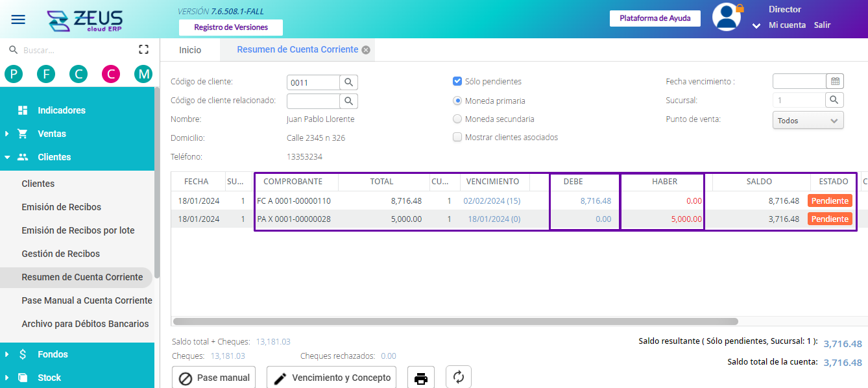Click the Sucursal search magnifier
868x388 pixels.
[x=834, y=100]
